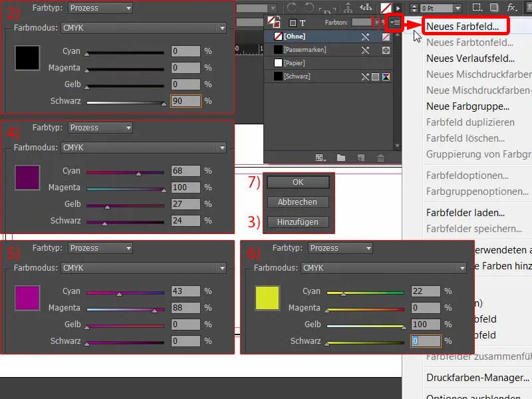Click the Magenta field showing 100
The image size is (532, 399).
[x=186, y=188]
